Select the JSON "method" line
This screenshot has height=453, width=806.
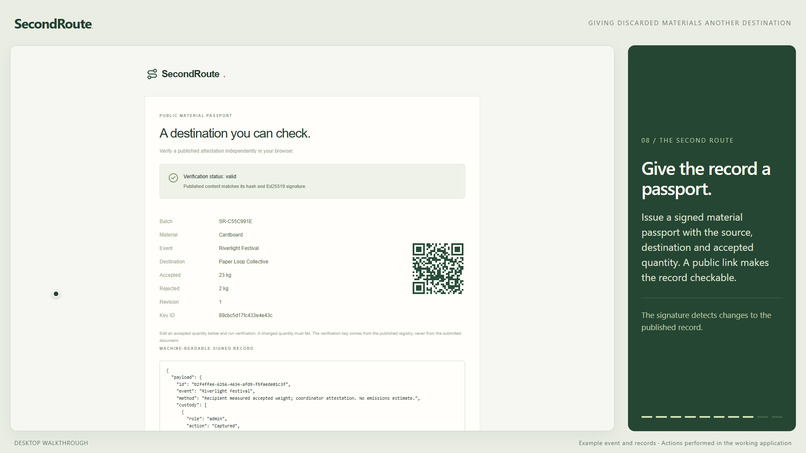point(298,398)
